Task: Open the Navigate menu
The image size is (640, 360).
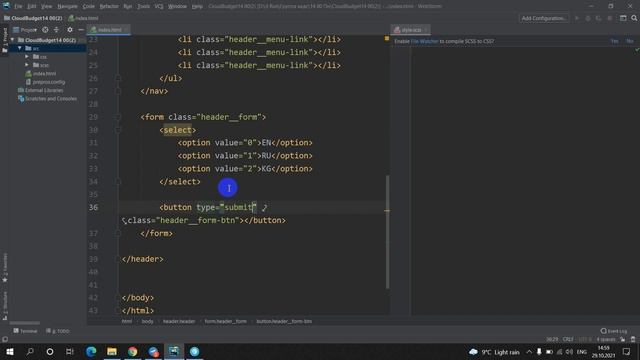Action: [67, 6]
